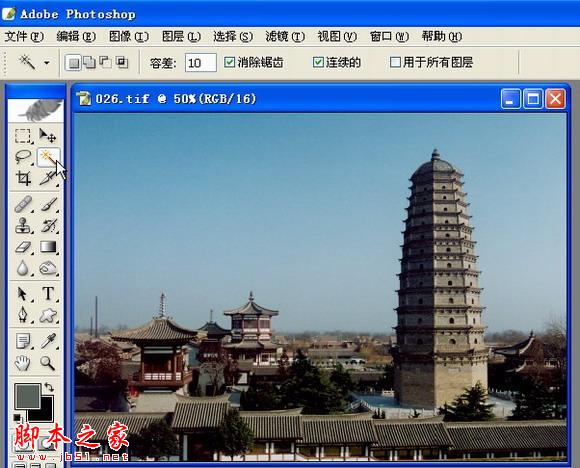Select the Blur tool
Viewport: 580px width, 468px height.
23,268
